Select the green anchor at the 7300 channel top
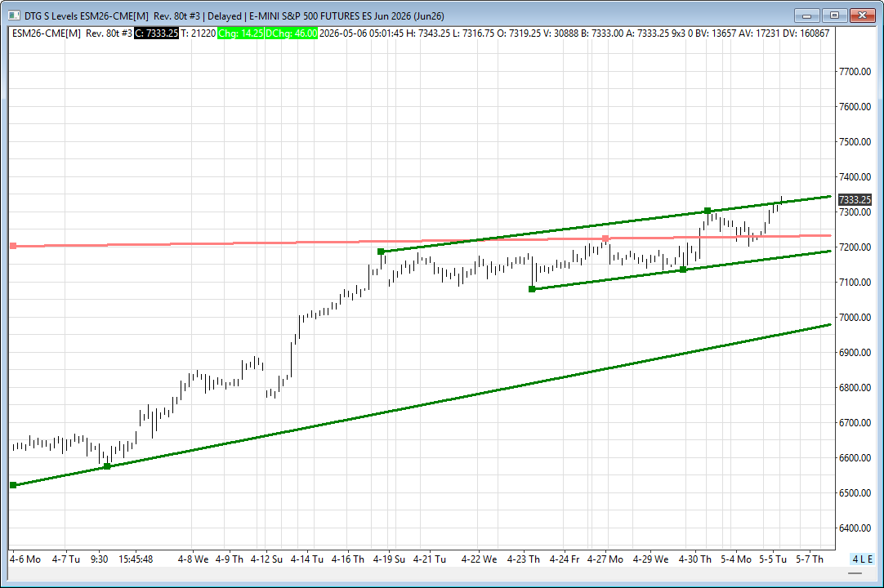 [708, 211]
